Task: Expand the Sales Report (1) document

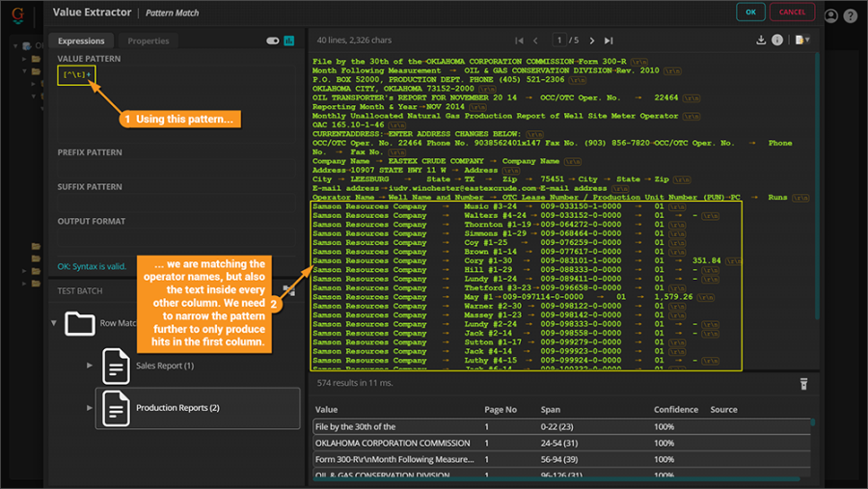Action: (91, 366)
